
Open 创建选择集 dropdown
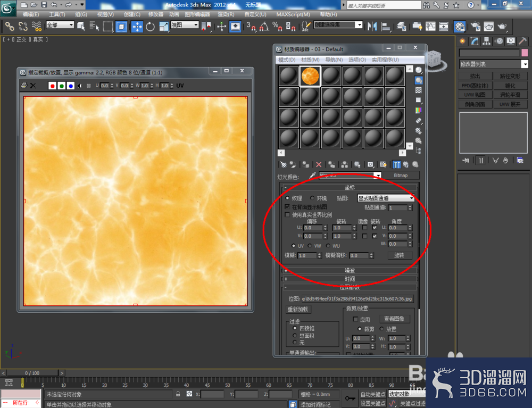click(x=338, y=25)
